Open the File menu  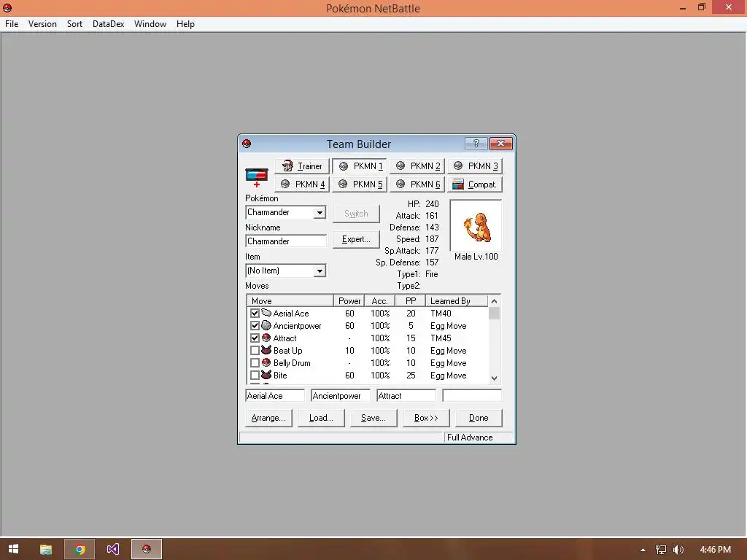point(12,24)
